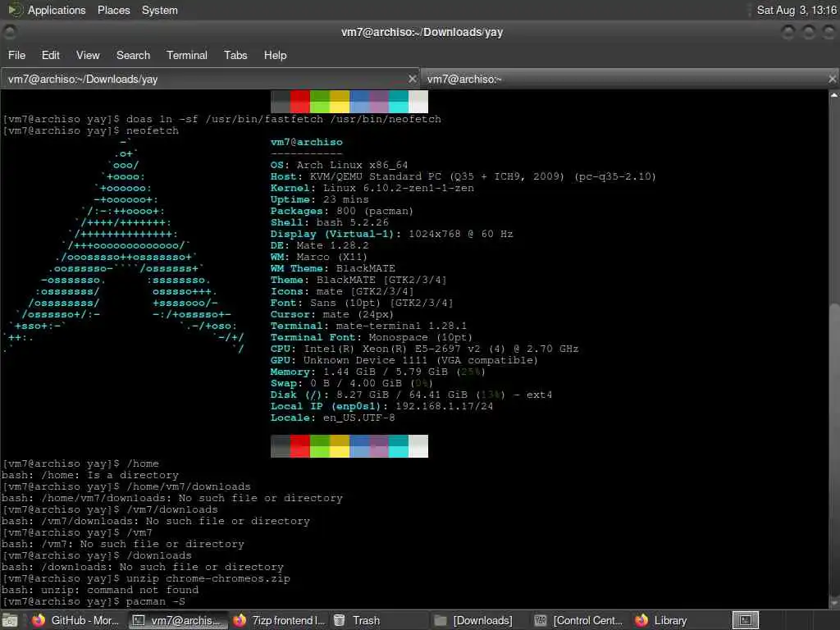The height and width of the screenshot is (630, 840).
Task: Click Firefox icon for 7izp frontend entry
Action: click(x=240, y=620)
